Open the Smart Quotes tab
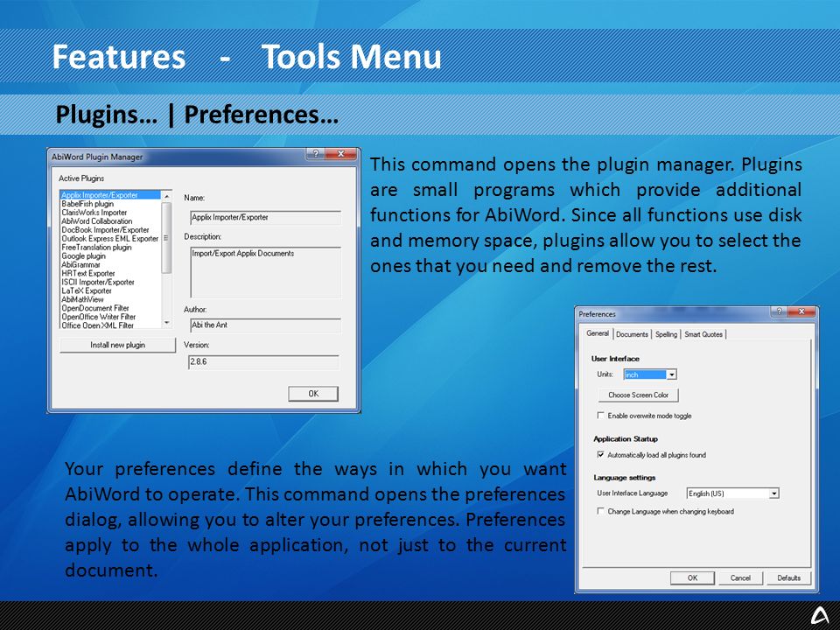The width and height of the screenshot is (840, 630). (x=703, y=334)
